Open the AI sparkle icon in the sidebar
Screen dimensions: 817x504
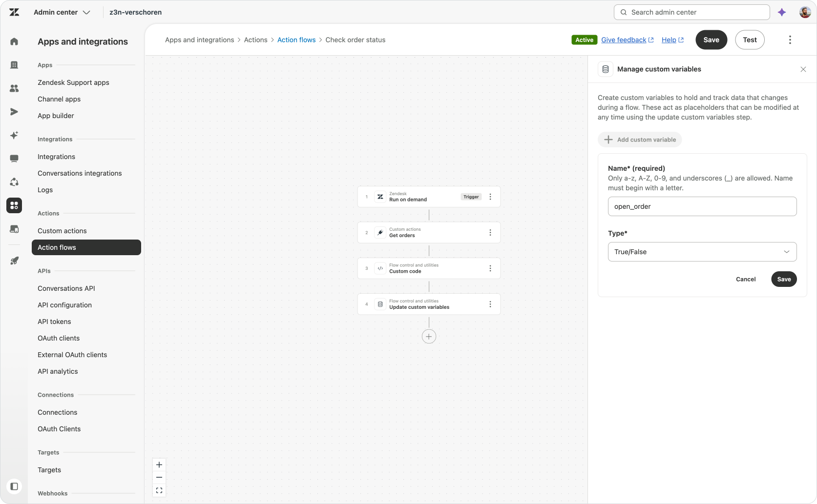(x=14, y=135)
